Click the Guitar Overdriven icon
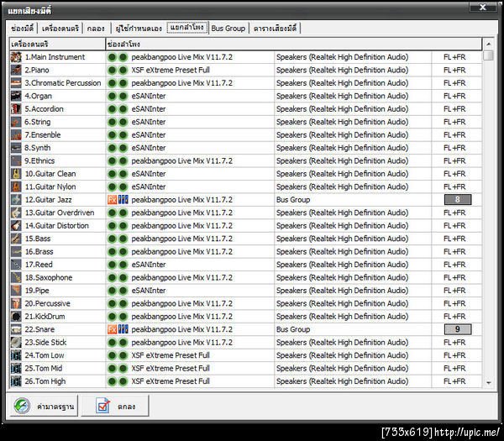The width and height of the screenshot is (504, 441). pyautogui.click(x=16, y=213)
